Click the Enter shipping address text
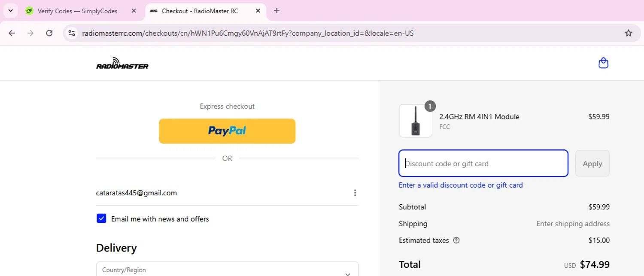The width and height of the screenshot is (644, 276). point(573,224)
